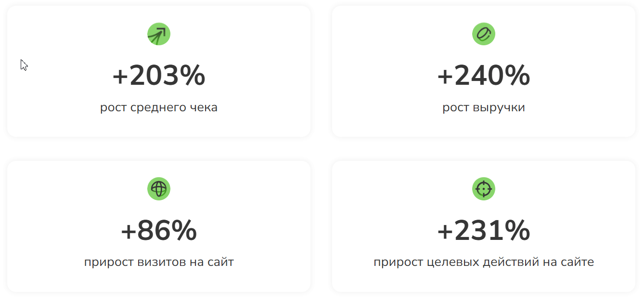Click the +86% figure
This screenshot has height=303, width=644.
tap(159, 231)
